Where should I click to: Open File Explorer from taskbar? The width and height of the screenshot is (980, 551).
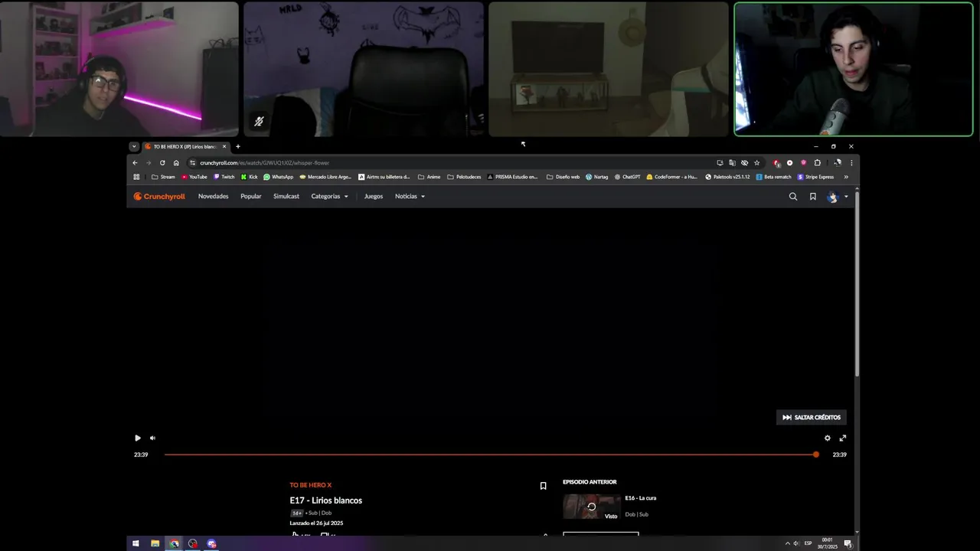tap(155, 543)
